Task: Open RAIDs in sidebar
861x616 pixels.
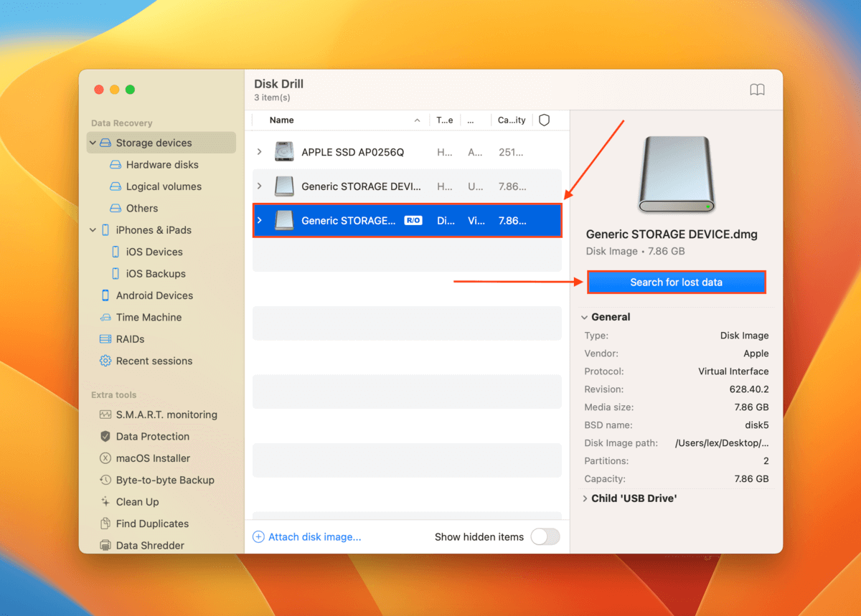Action: click(x=130, y=339)
